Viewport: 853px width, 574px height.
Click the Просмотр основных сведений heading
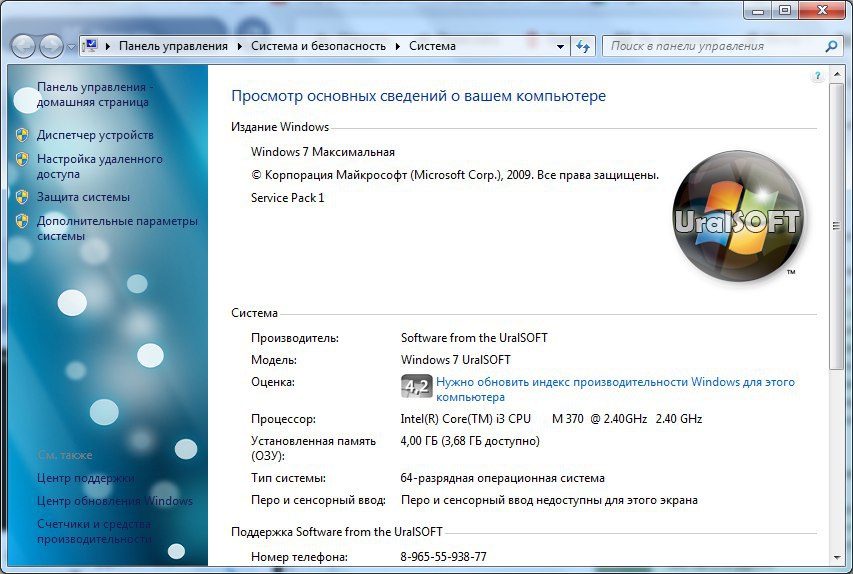click(418, 96)
